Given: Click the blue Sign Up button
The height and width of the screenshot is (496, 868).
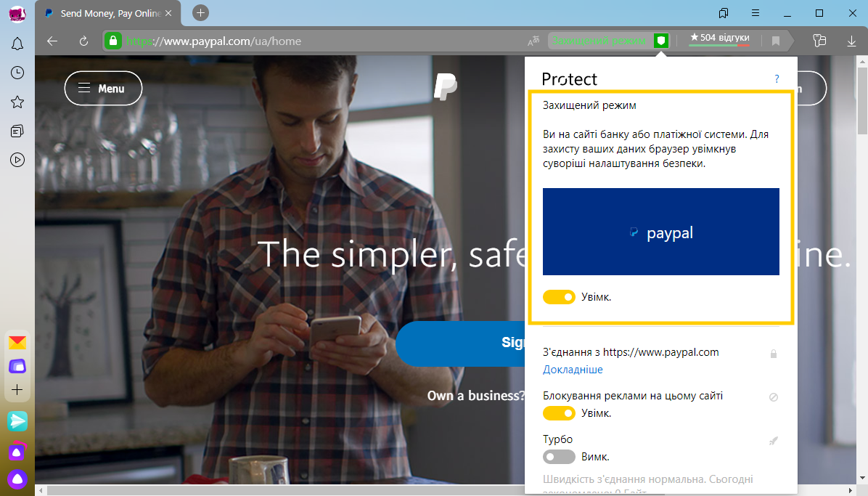Looking at the screenshot, I should tap(461, 343).
